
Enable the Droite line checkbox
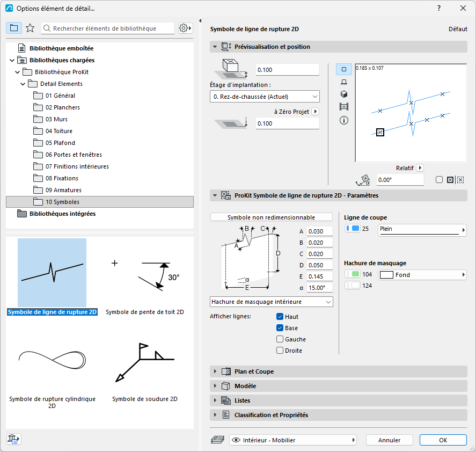[x=280, y=350]
